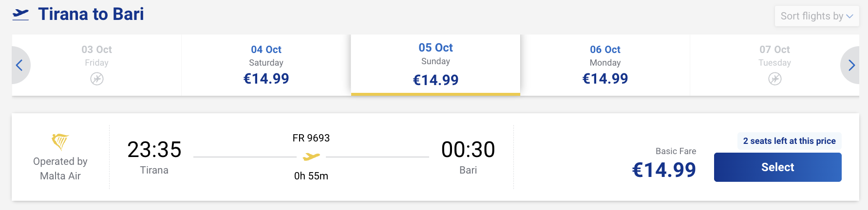The height and width of the screenshot is (210, 868).
Task: Select the 04 Oct Saturday date tab
Action: [266, 65]
